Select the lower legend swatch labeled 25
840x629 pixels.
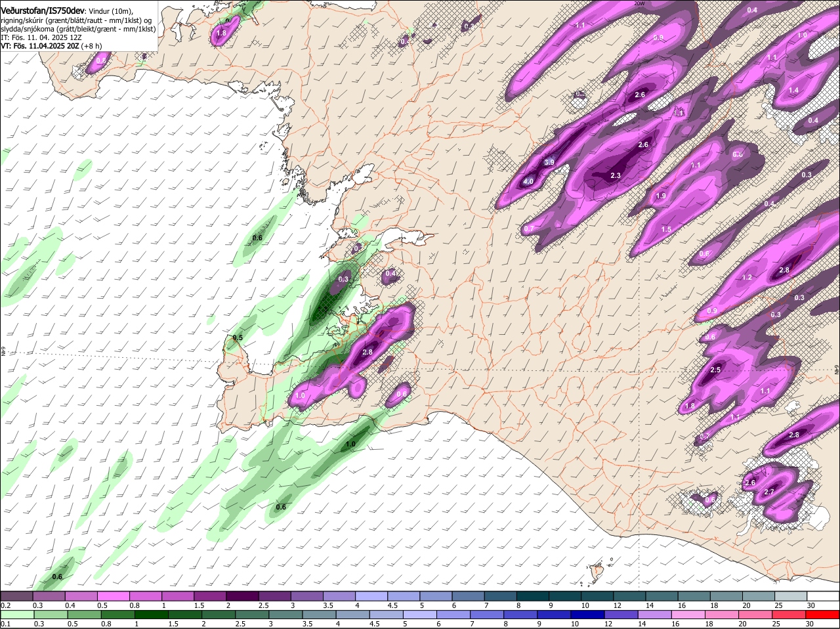[x=789, y=614]
